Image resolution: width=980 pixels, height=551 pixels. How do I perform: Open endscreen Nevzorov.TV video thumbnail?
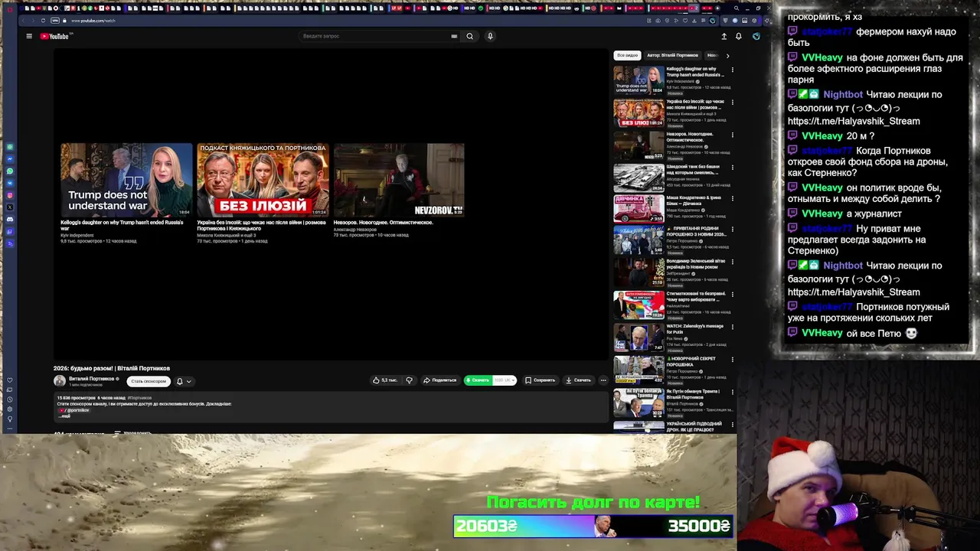coord(399,180)
